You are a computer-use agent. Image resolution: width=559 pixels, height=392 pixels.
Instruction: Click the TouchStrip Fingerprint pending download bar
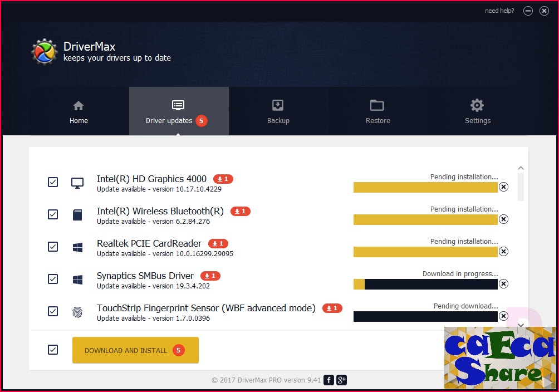point(425,316)
